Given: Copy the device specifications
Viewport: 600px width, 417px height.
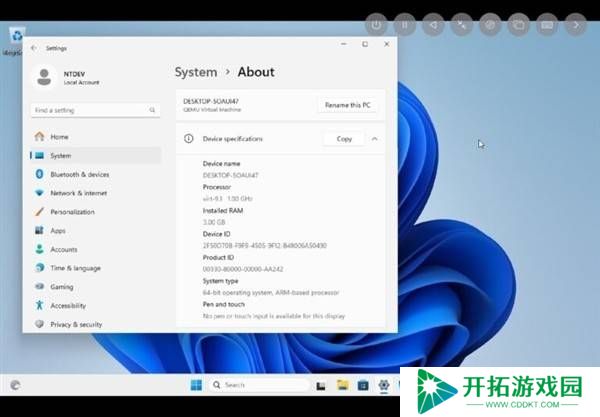Looking at the screenshot, I should click(344, 139).
